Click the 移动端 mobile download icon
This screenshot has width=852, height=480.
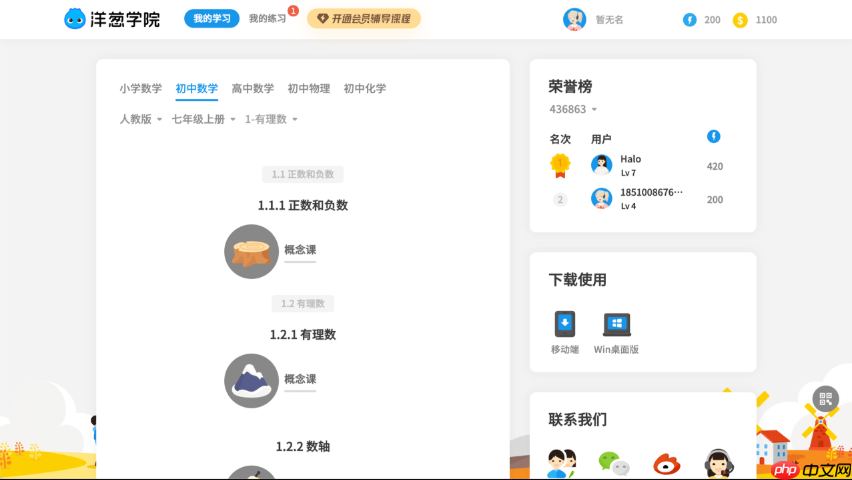pyautogui.click(x=565, y=324)
